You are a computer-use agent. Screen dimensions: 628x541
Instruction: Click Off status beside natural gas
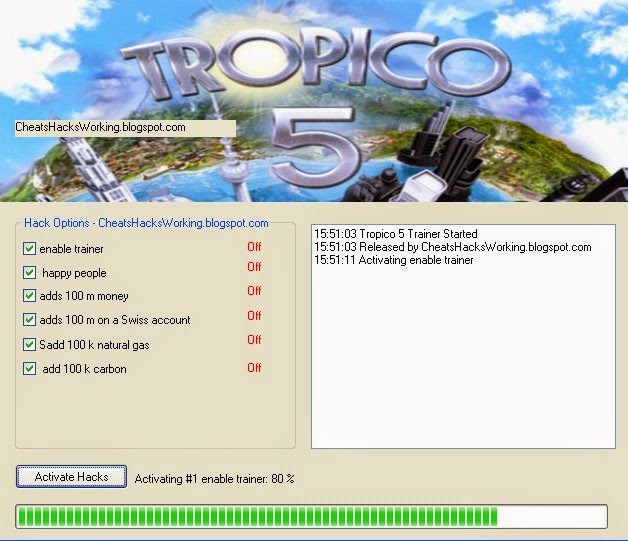(x=254, y=340)
